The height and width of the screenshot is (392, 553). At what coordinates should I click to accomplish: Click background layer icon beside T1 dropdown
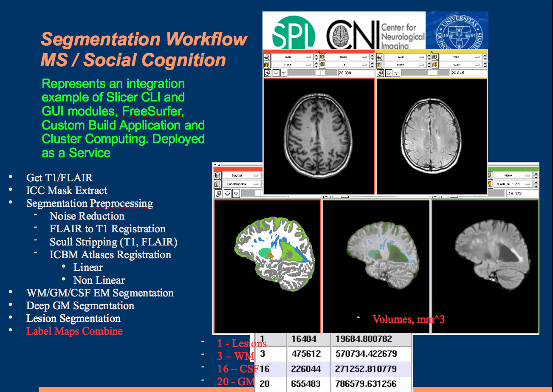(x=322, y=65)
